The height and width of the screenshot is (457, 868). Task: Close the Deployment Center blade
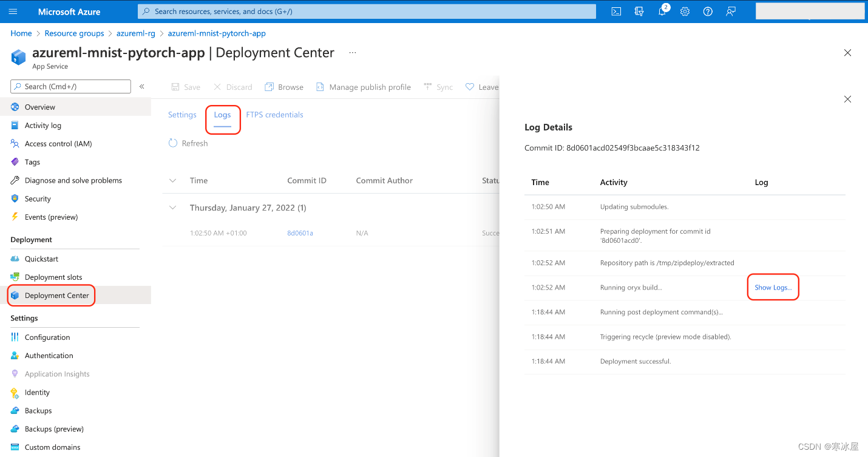coord(847,53)
